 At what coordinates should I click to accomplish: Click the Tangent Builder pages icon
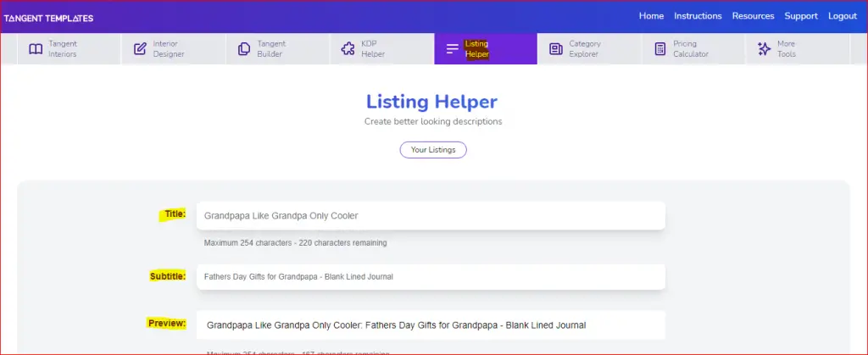pos(244,48)
